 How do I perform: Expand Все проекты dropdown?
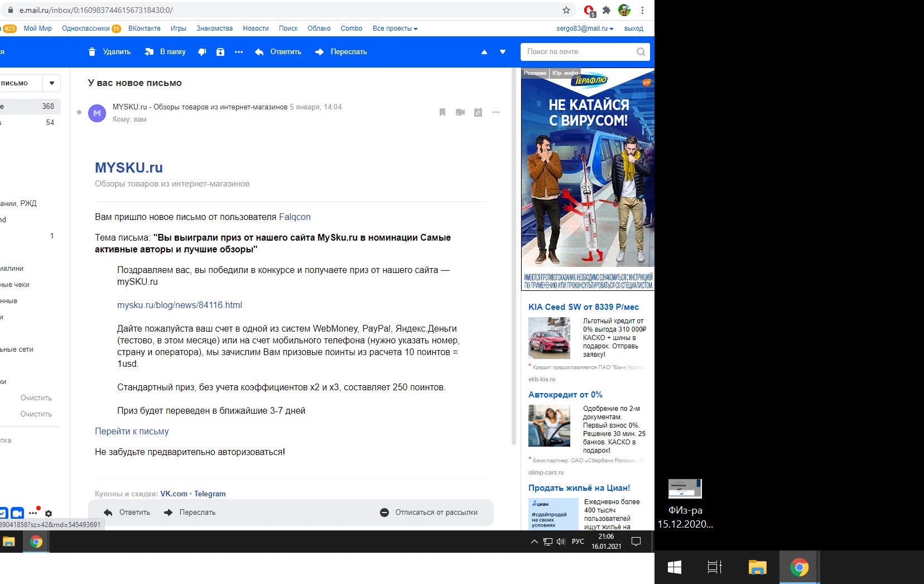[x=395, y=28]
